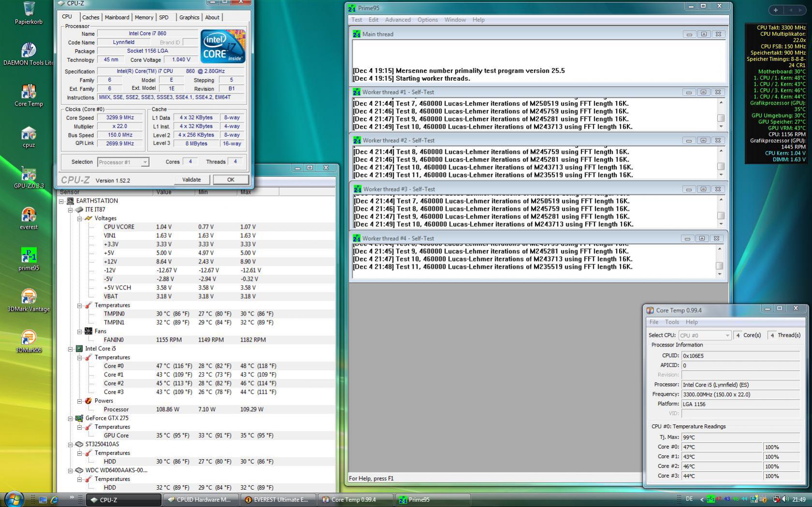Image resolution: width=812 pixels, height=507 pixels.
Task: Click the Worker thread #1 window icon
Action: tap(356, 92)
